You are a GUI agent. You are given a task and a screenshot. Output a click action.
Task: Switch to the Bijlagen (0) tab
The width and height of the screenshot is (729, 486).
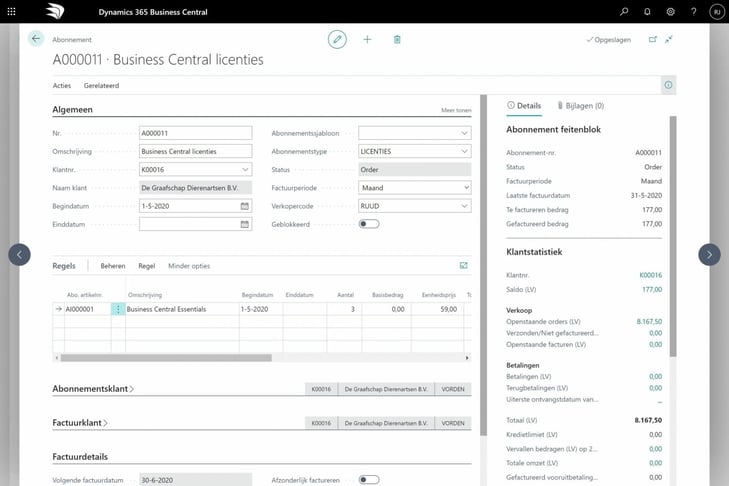(581, 106)
